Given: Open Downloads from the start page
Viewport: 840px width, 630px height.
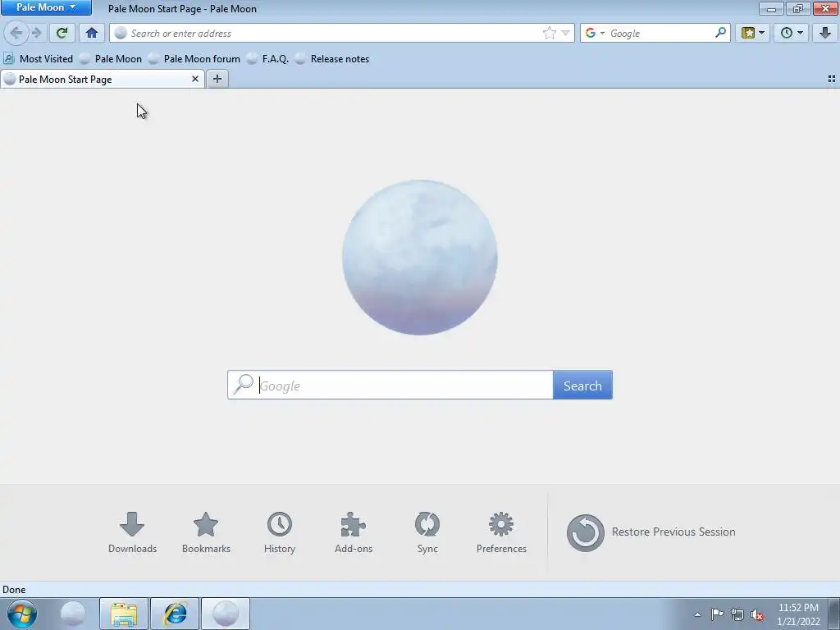Looking at the screenshot, I should (132, 532).
